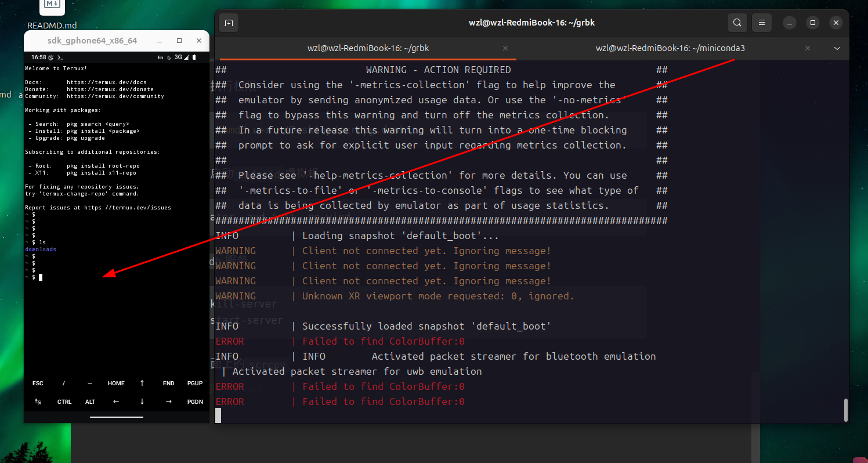Maximize the sdk_gphone64_x86_64 emulator window

tap(179, 41)
